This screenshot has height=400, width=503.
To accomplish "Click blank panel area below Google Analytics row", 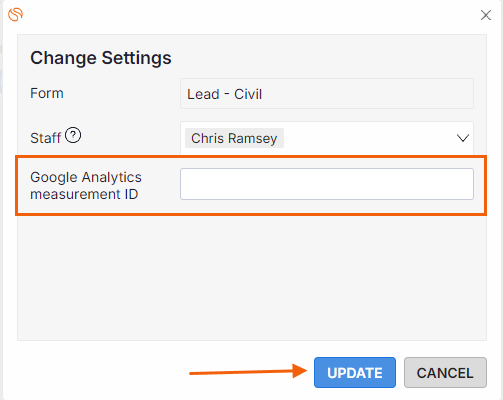I will point(252,277).
